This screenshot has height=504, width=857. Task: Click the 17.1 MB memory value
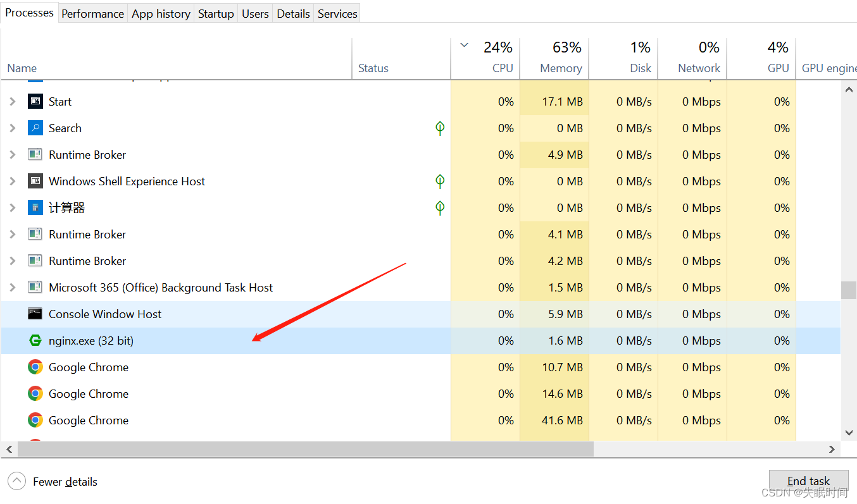pyautogui.click(x=562, y=102)
